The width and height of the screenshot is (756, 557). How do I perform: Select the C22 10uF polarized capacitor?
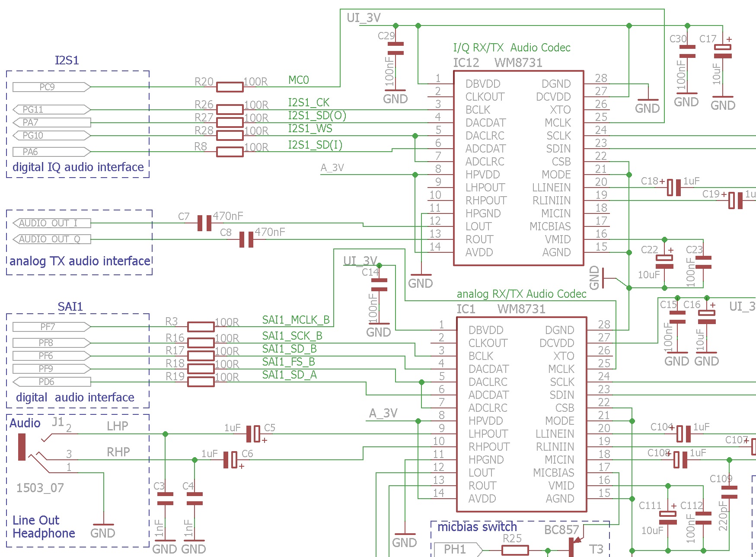[664, 262]
